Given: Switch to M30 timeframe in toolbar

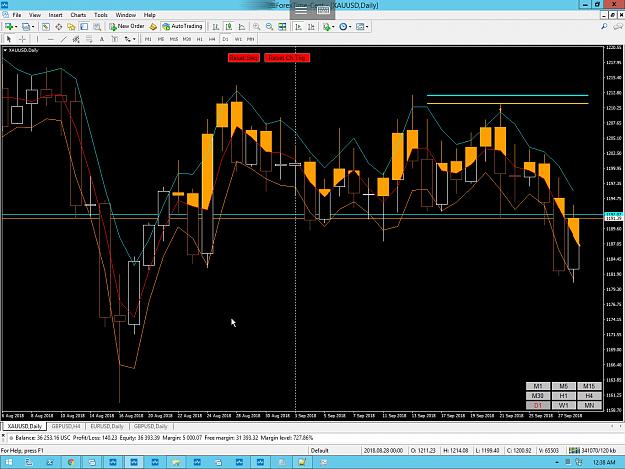Looking at the screenshot, I should [x=187, y=39].
